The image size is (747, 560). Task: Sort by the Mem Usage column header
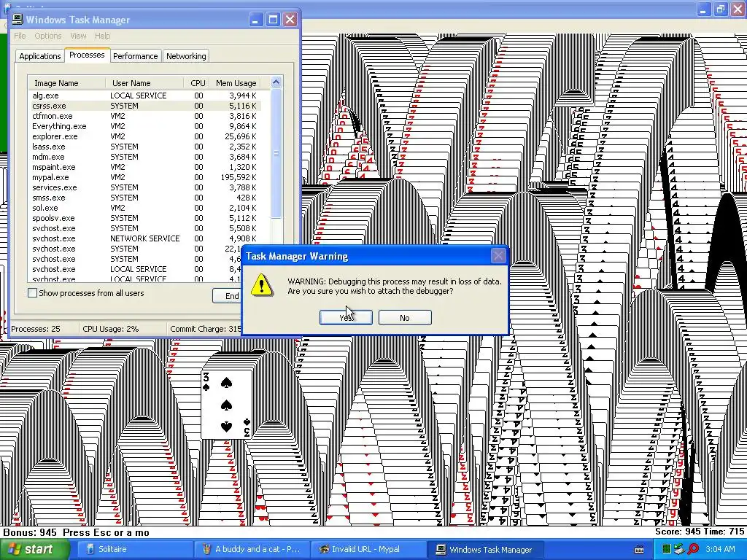click(236, 83)
